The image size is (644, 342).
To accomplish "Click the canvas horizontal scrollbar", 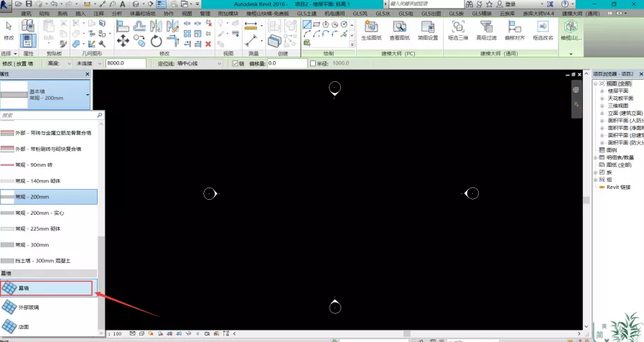I will tap(406, 334).
